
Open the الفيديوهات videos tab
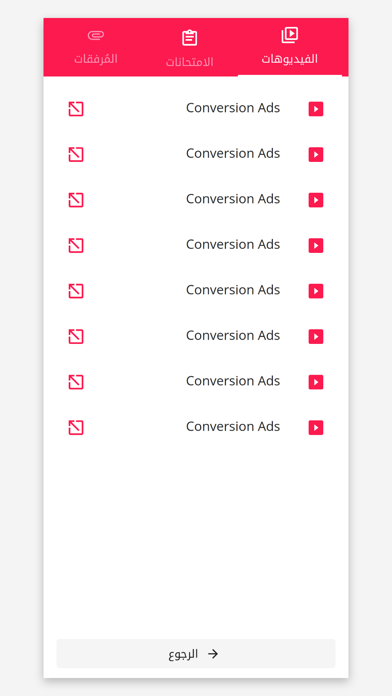click(x=290, y=47)
